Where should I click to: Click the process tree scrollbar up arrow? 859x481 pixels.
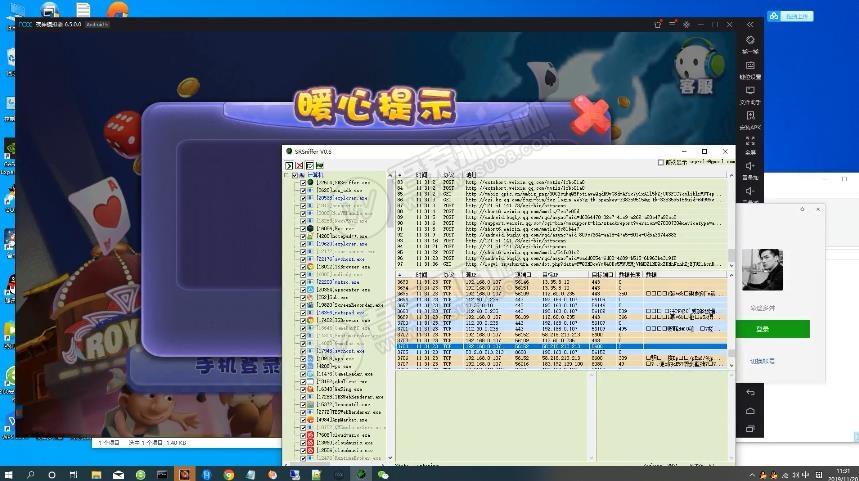click(390, 175)
